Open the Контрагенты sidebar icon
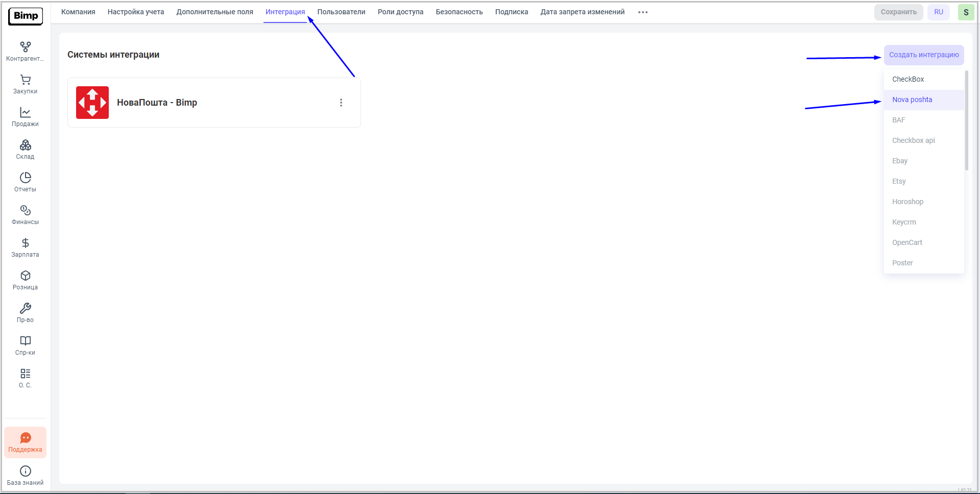This screenshot has width=980, height=494. (x=25, y=47)
